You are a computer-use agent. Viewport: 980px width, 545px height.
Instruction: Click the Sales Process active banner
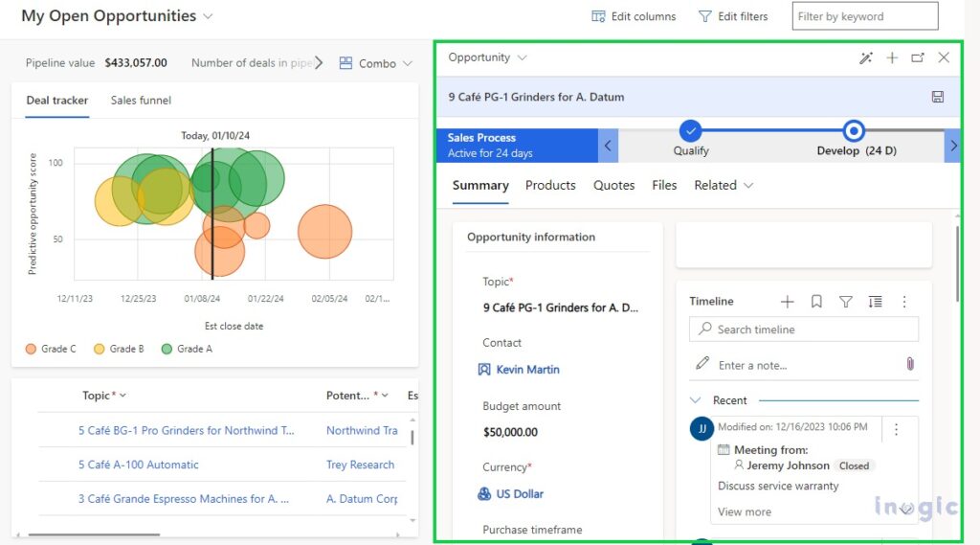[517, 146]
